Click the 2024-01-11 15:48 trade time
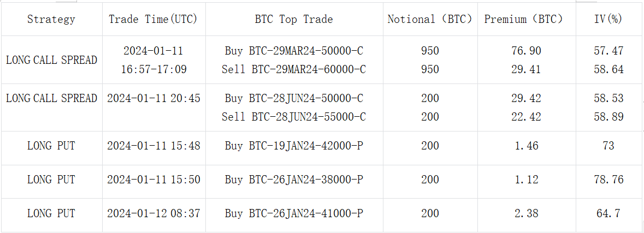Screen dimensions: 644x233 (153, 146)
